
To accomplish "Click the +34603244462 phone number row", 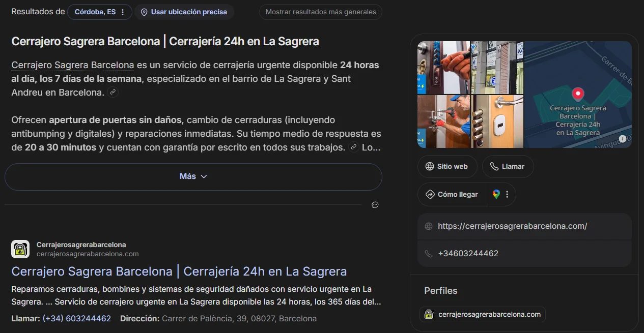I will pyautogui.click(x=524, y=253).
